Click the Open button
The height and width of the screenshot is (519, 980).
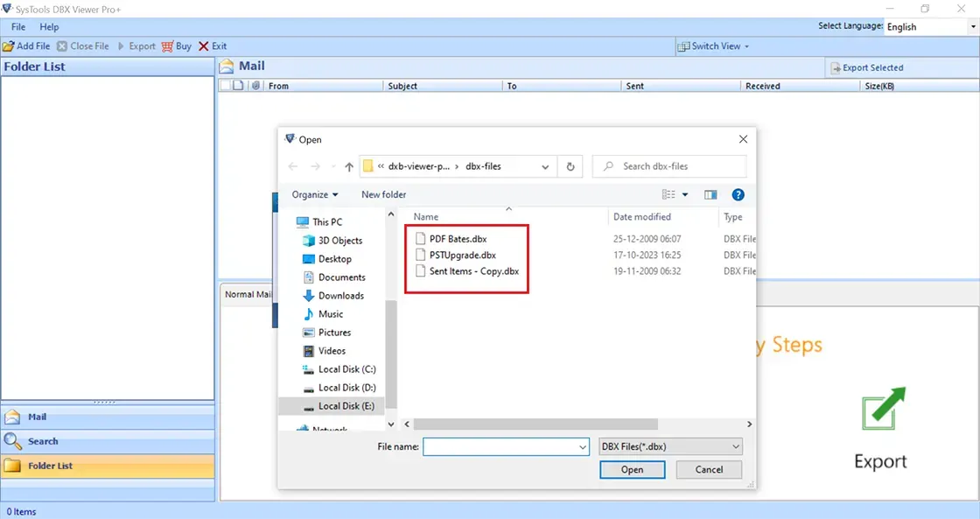(x=632, y=470)
